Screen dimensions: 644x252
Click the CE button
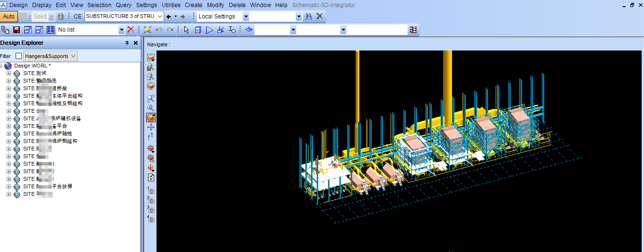(78, 17)
